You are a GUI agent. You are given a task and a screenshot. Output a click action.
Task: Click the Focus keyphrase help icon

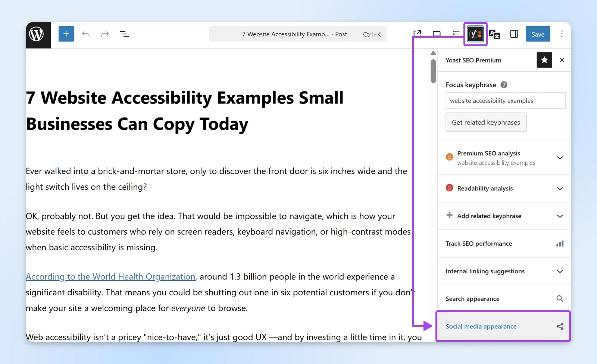[x=504, y=85]
